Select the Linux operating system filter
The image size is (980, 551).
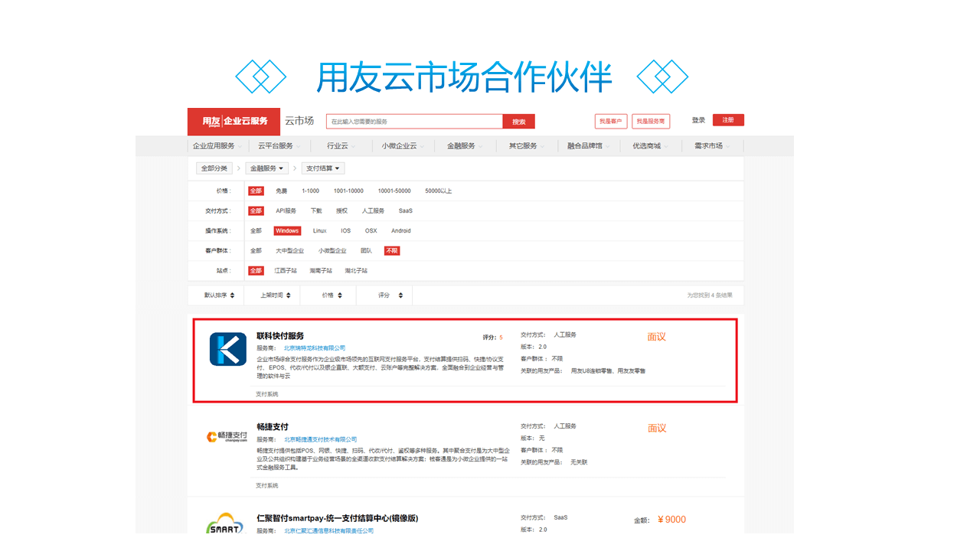pos(320,230)
